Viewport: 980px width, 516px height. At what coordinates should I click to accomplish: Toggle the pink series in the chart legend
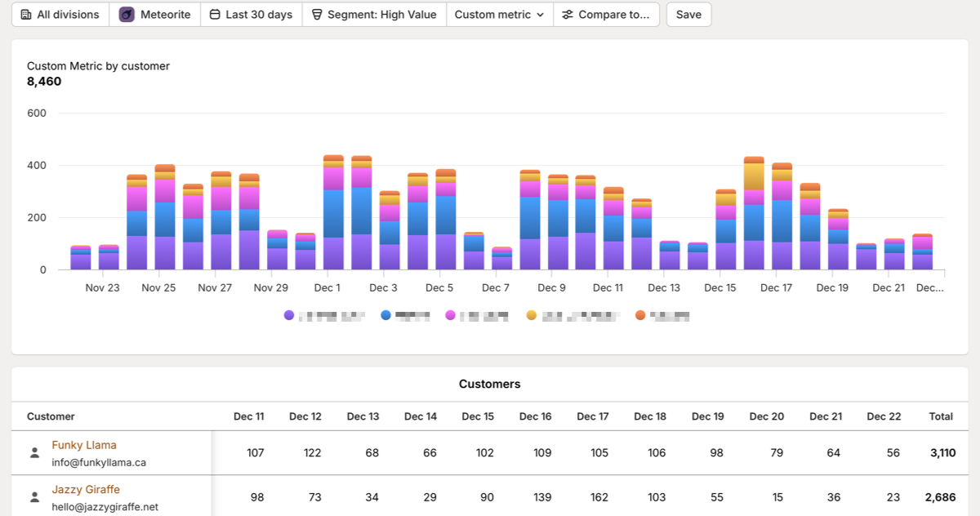tap(451, 314)
